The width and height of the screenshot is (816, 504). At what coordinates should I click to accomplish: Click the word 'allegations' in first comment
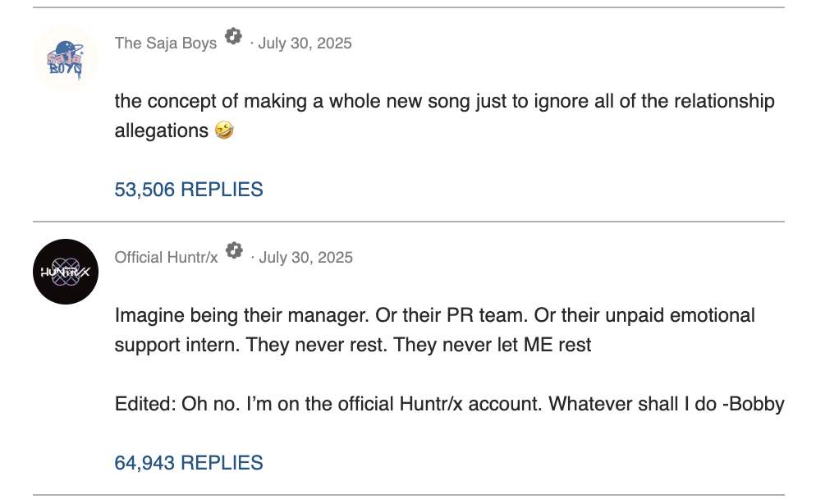pos(161,131)
